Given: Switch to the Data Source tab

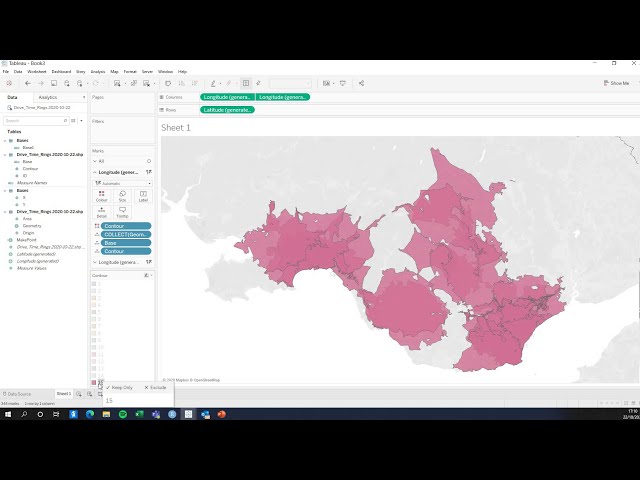Looking at the screenshot, I should (17, 394).
